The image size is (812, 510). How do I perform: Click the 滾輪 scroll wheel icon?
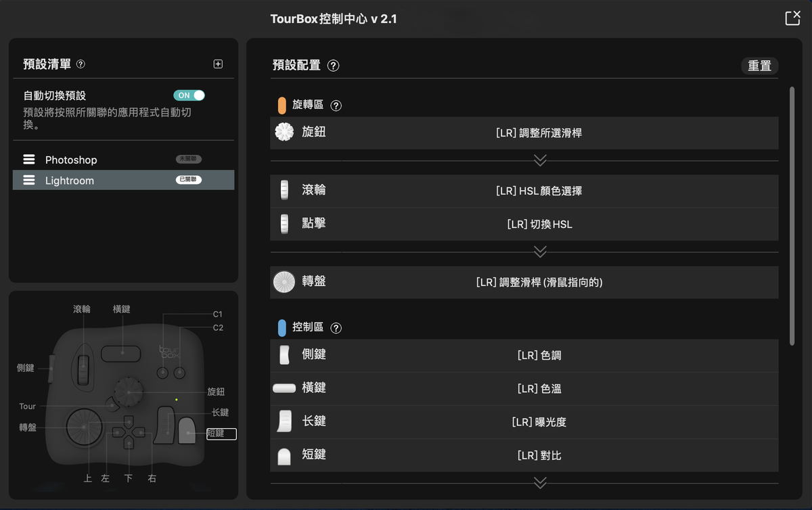click(284, 190)
